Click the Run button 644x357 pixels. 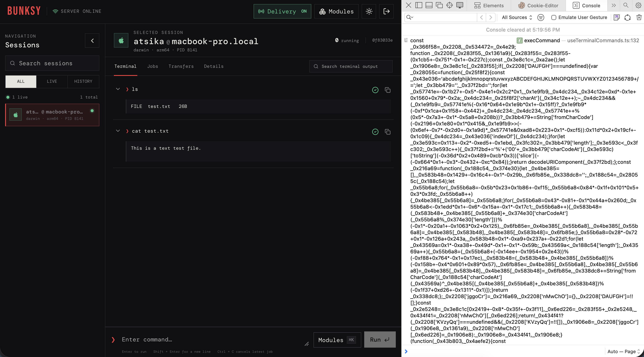(380, 340)
